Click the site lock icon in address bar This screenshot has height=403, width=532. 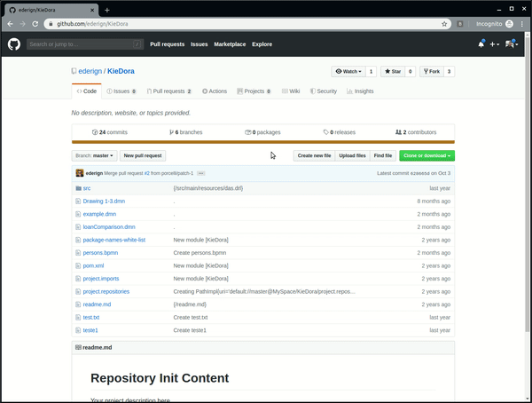(51, 24)
